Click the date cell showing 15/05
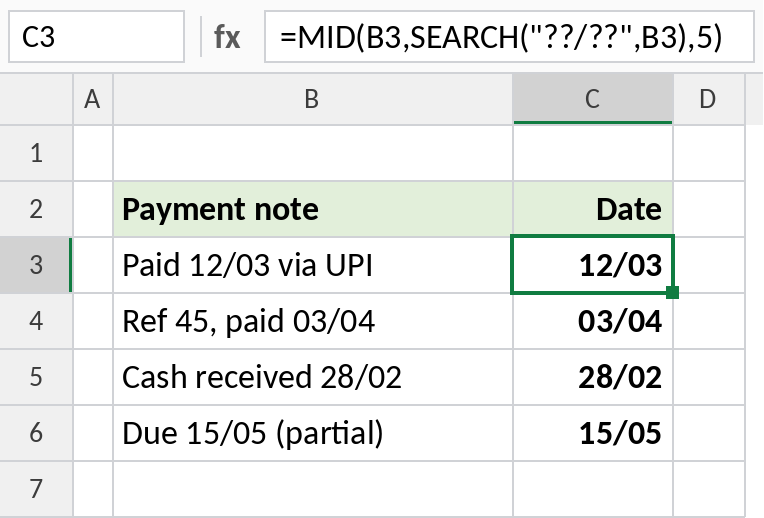This screenshot has width=764, height=518. (593, 433)
